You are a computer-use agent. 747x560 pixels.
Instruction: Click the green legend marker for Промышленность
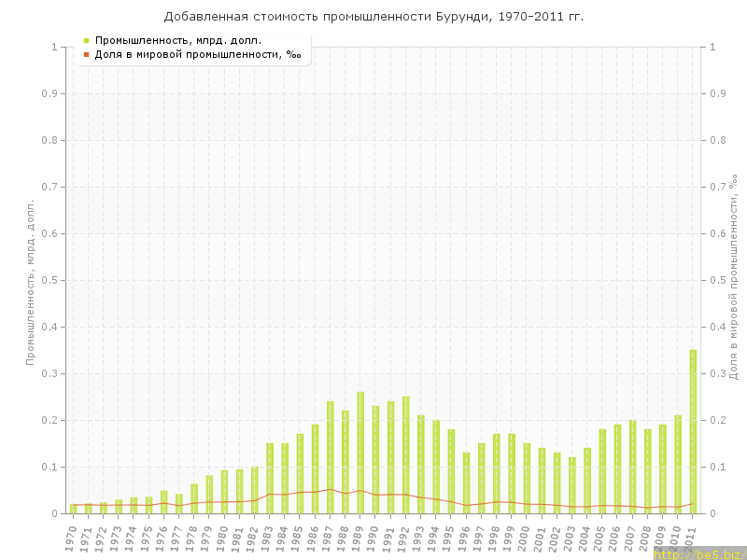pos(86,40)
